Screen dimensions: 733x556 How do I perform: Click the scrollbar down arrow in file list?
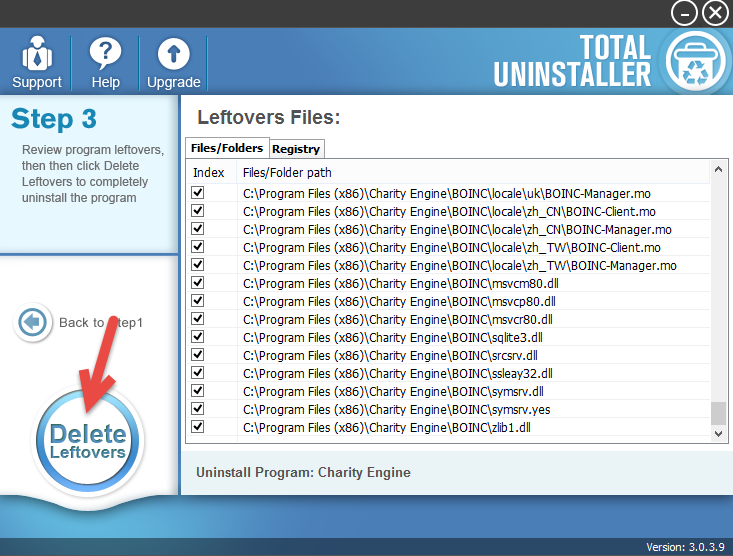[x=719, y=434]
